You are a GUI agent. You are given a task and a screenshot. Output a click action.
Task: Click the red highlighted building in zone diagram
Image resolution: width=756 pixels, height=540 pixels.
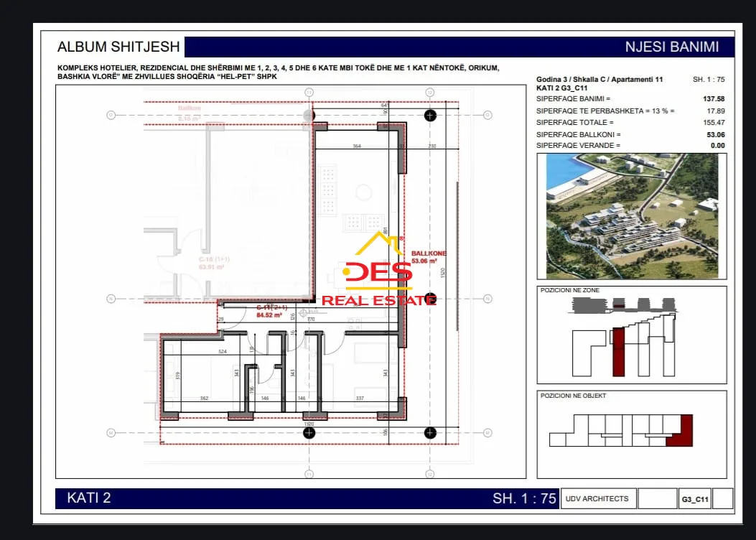619,351
